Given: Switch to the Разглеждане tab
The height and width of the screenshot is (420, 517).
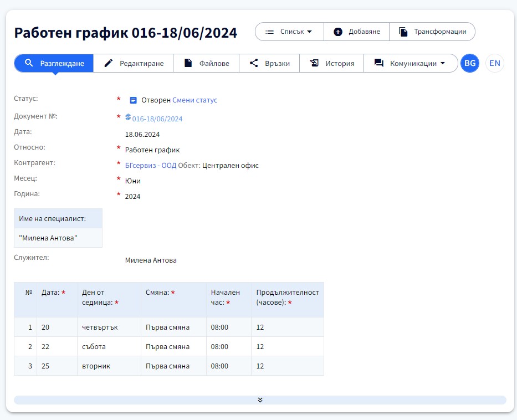Looking at the screenshot, I should coord(54,63).
